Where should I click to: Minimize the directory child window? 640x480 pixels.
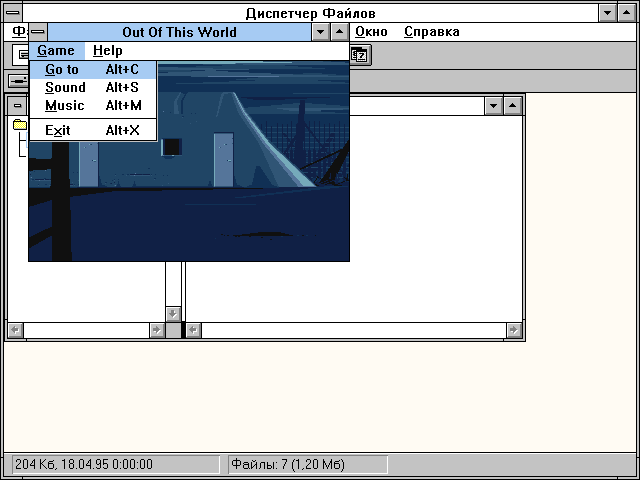pyautogui.click(x=493, y=106)
